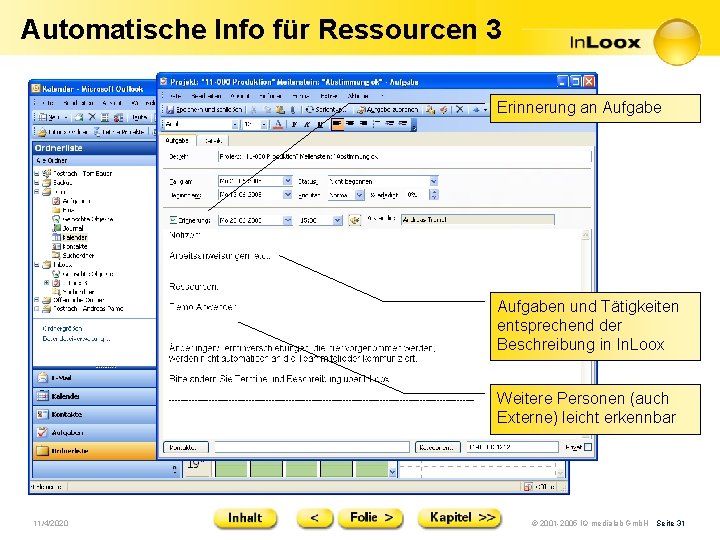The width and height of the screenshot is (720, 540).
Task: Click the Zuständig owner field
Action: tap(478, 220)
